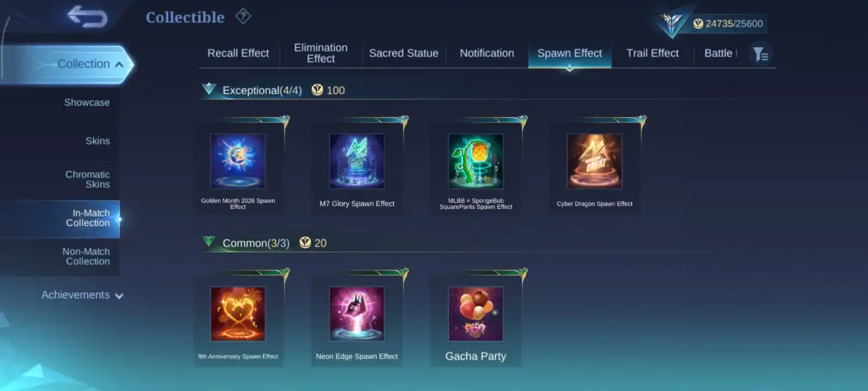Switch to the Trail Effect tab
Image resolution: width=868 pixels, height=391 pixels.
click(653, 53)
